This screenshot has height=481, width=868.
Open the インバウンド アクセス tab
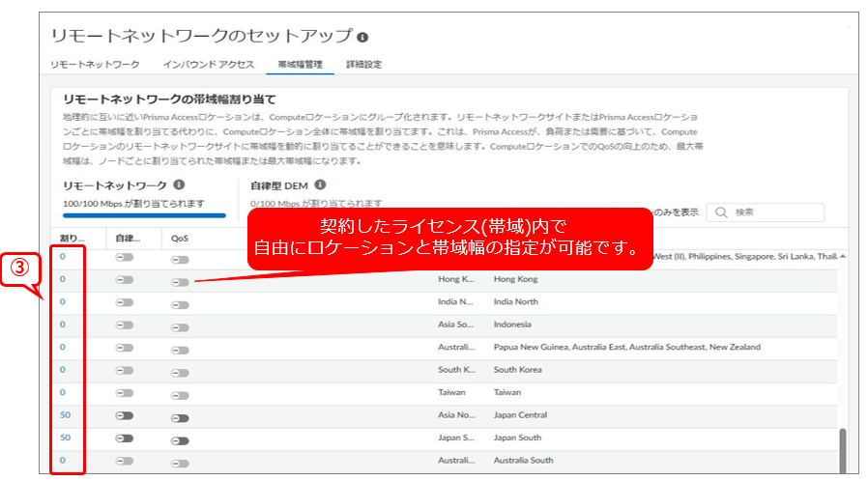point(209,65)
